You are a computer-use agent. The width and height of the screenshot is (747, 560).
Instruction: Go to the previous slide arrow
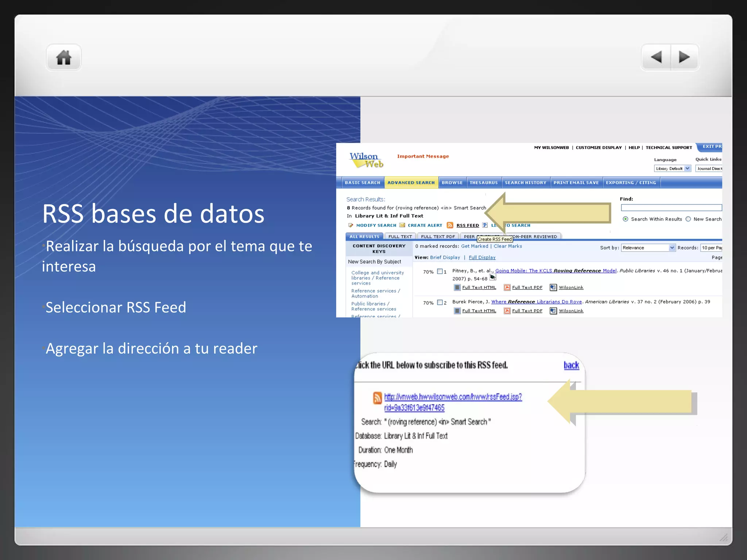656,57
